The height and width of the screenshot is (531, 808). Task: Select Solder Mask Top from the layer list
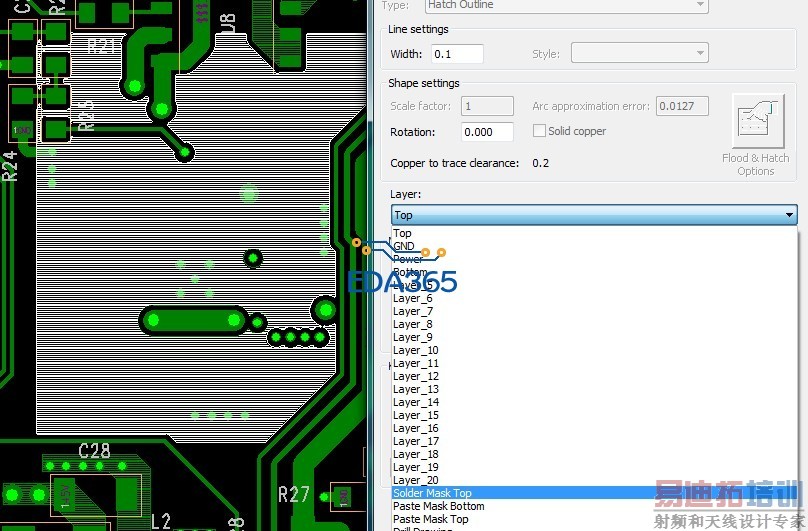click(x=432, y=493)
